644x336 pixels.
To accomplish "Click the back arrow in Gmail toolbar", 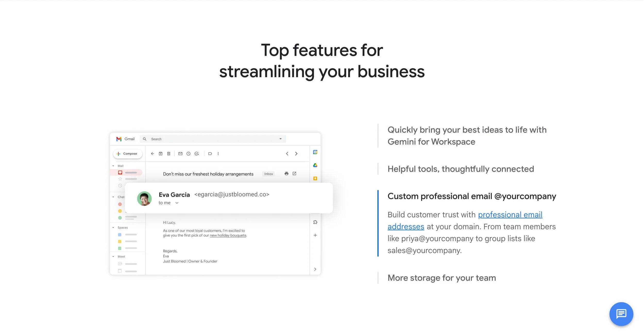I will tap(152, 154).
